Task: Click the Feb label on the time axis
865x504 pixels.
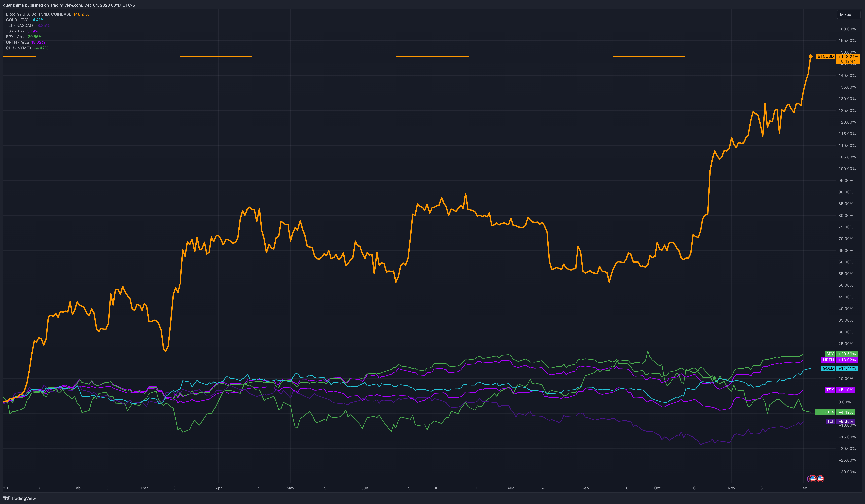Action: click(x=77, y=488)
